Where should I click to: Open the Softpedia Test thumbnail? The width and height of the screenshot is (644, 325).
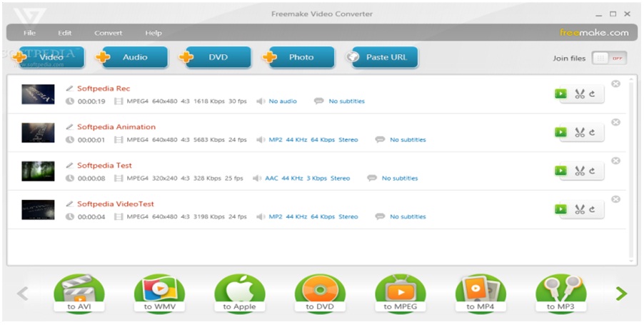click(x=38, y=171)
